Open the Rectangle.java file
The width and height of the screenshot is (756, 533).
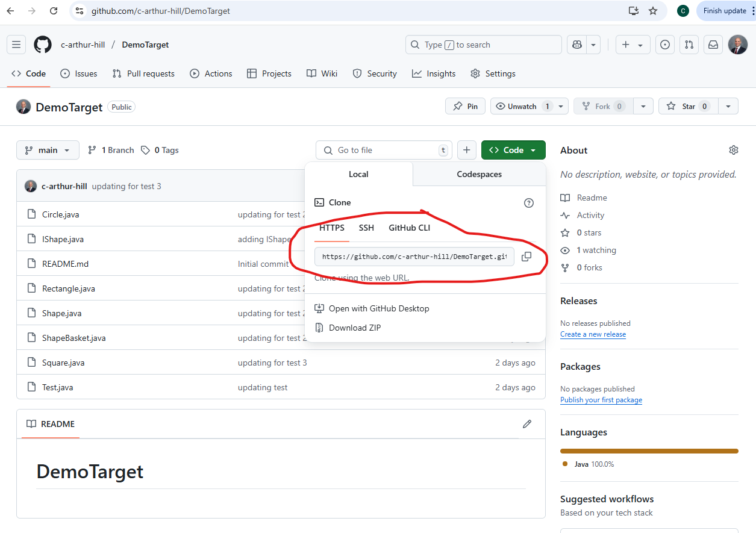(x=69, y=288)
